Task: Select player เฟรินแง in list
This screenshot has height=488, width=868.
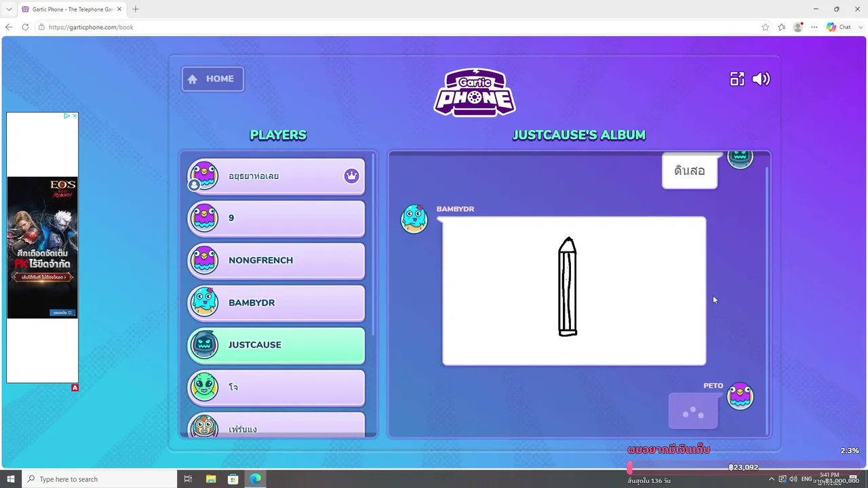Action: pos(276,424)
